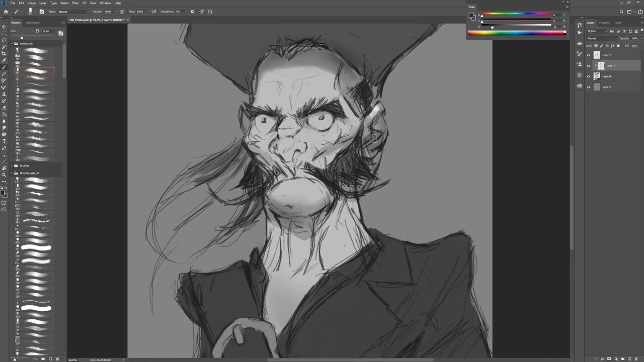Image resolution: width=644 pixels, height=362 pixels.
Task: Hide Layer 5 with its eye icon
Action: pyautogui.click(x=589, y=66)
